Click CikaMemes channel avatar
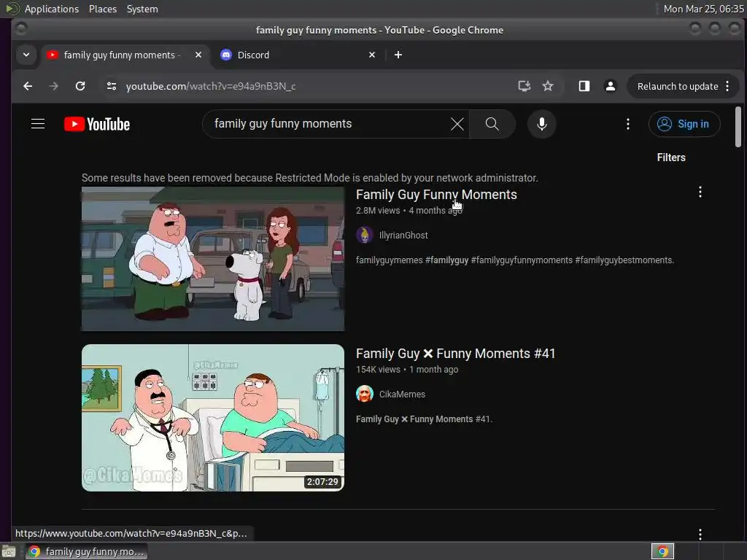 365,394
